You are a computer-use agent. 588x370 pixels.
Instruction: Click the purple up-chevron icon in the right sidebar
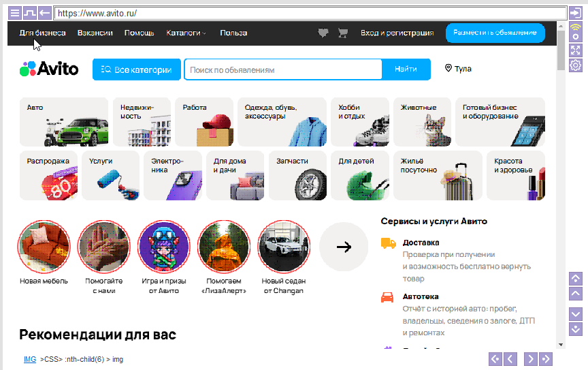(x=576, y=294)
